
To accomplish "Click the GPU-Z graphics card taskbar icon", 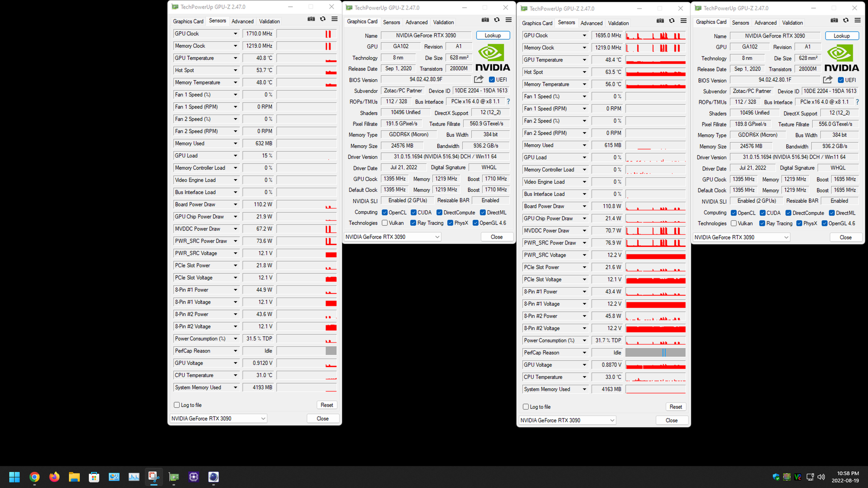I will [174, 477].
